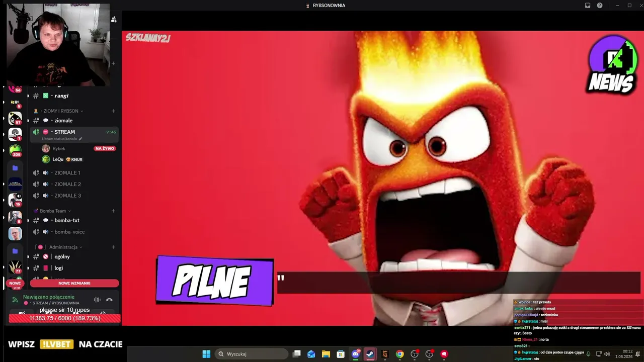
Task: Edit the channel status 'Ustaw status kanału'
Action: tap(62, 139)
